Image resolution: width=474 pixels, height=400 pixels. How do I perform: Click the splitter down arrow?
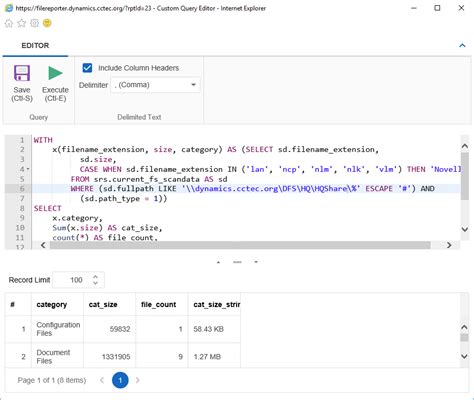click(x=256, y=262)
